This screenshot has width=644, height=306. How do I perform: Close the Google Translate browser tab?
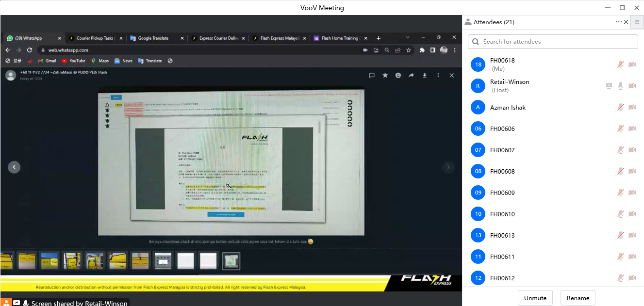pyautogui.click(x=182, y=38)
